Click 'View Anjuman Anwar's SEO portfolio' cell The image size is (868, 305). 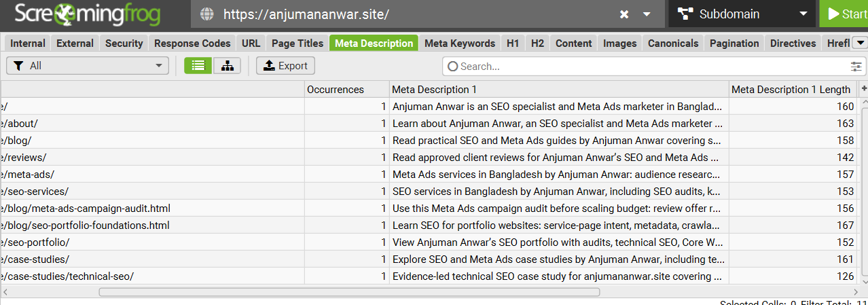(x=559, y=243)
